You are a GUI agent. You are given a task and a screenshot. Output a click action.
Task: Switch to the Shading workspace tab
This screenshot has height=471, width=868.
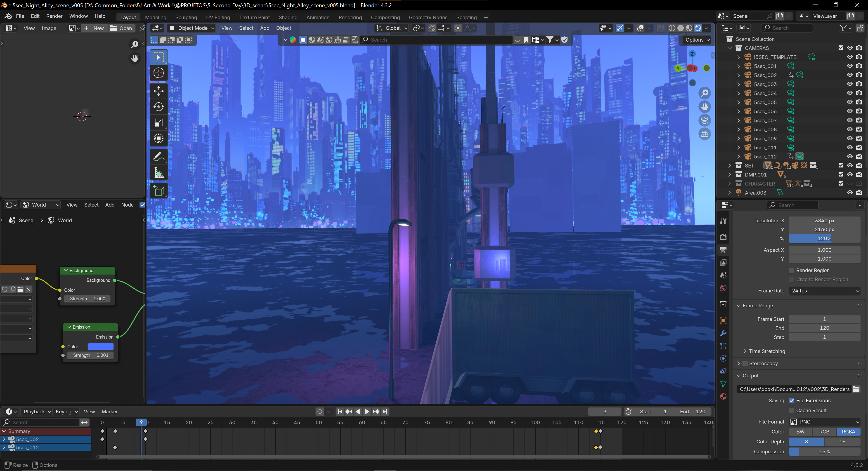tap(288, 17)
